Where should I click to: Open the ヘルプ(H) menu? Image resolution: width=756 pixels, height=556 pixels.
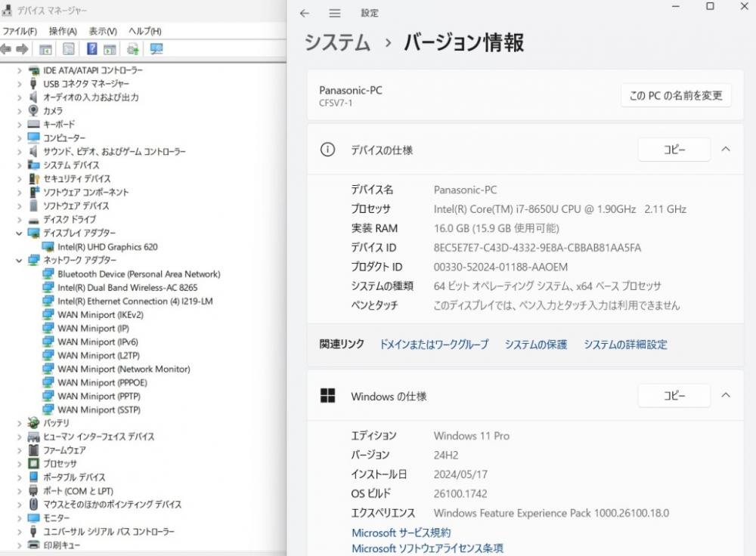click(x=144, y=31)
